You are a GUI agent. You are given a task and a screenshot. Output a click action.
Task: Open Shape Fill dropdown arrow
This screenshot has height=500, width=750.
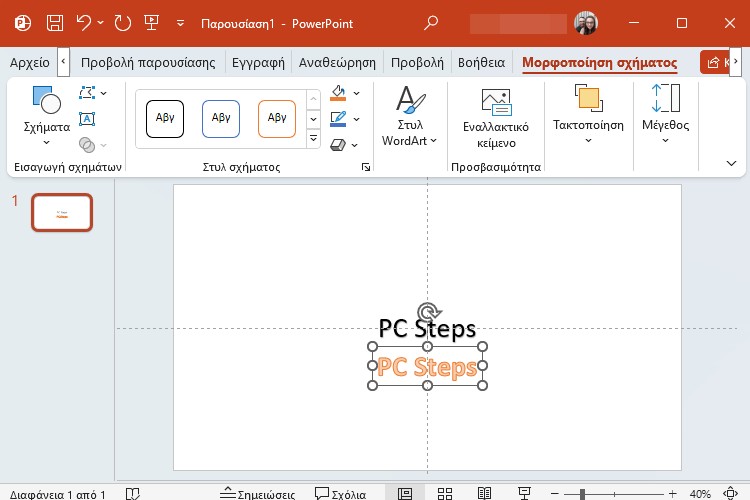click(356, 93)
